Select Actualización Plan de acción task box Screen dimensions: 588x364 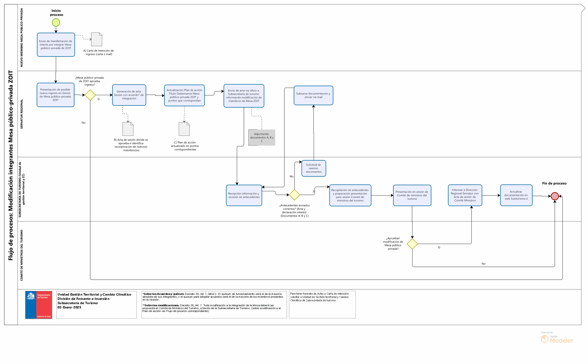tap(184, 95)
